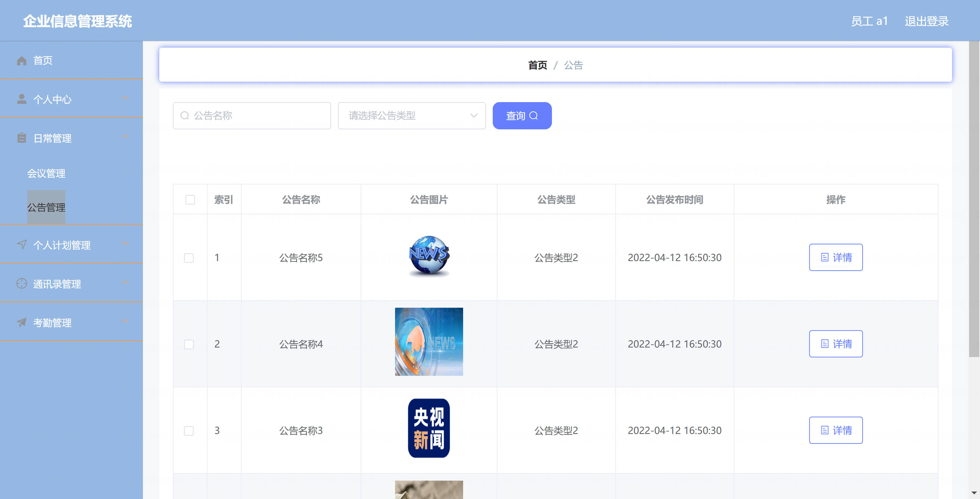Click the 公告名称4 cell

[301, 344]
